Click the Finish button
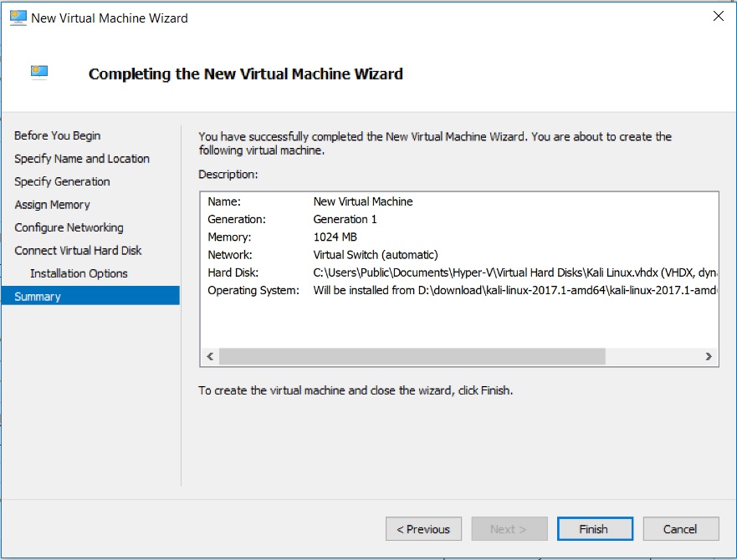Screen dimensions: 737x560 (x=595, y=529)
